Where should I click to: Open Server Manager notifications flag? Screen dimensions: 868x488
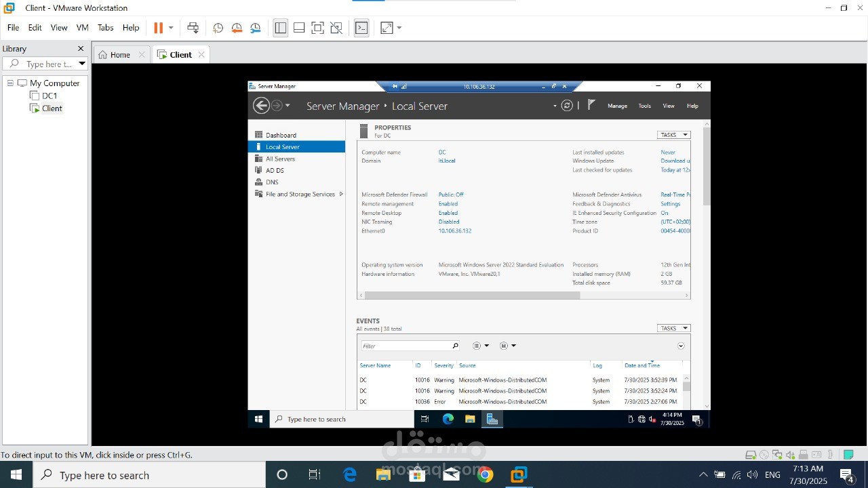[591, 104]
